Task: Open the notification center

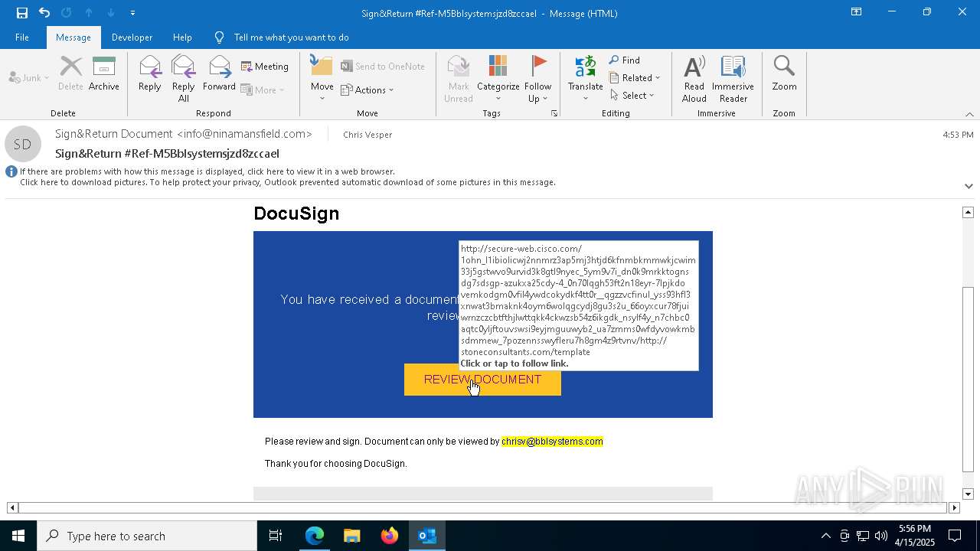Action: coord(955,536)
